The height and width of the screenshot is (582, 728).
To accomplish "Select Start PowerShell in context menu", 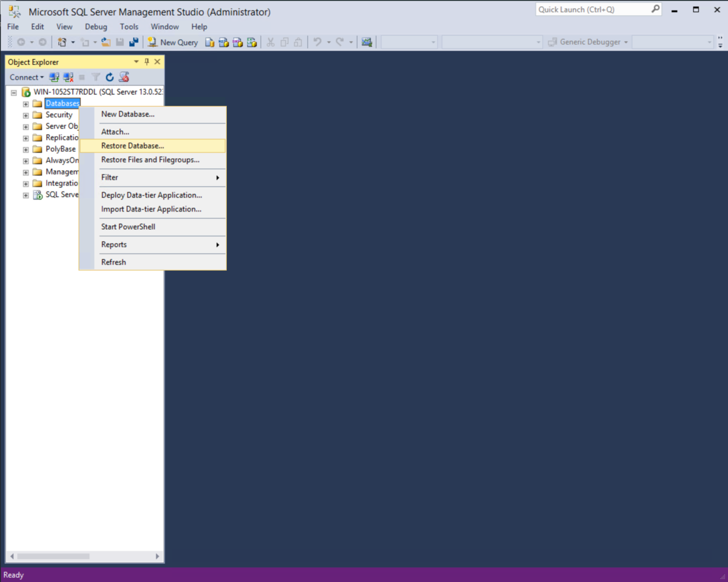I will (x=153, y=227).
